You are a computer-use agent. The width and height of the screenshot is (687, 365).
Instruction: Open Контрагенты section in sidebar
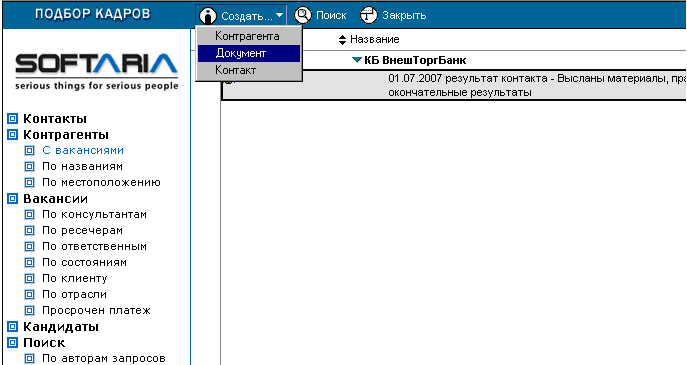(x=66, y=135)
